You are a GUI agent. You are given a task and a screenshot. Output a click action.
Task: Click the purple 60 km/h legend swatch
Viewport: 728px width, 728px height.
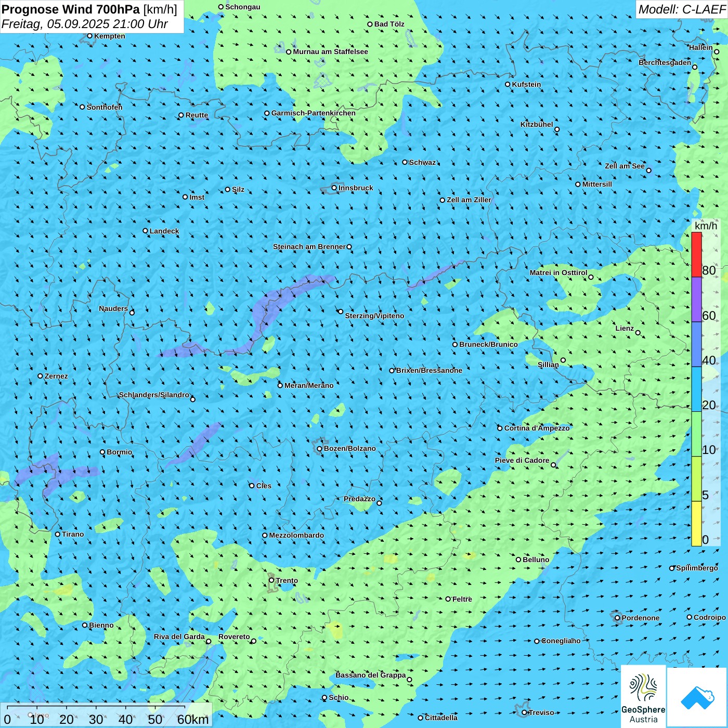click(696, 300)
